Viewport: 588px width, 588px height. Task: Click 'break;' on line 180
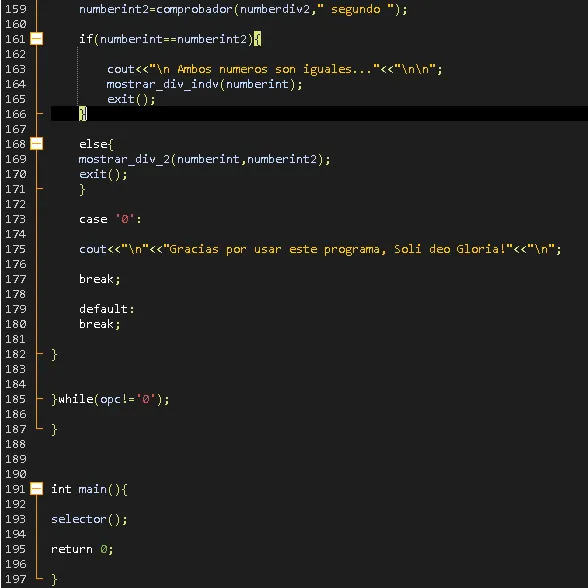(99, 324)
